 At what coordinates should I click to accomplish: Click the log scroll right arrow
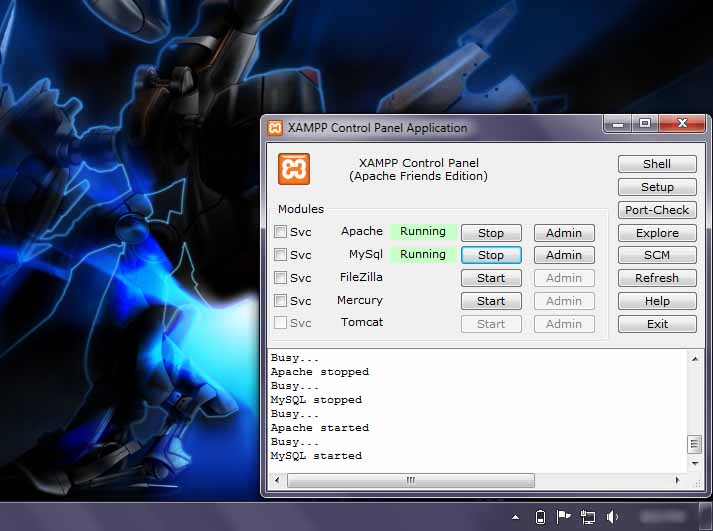[678, 481]
